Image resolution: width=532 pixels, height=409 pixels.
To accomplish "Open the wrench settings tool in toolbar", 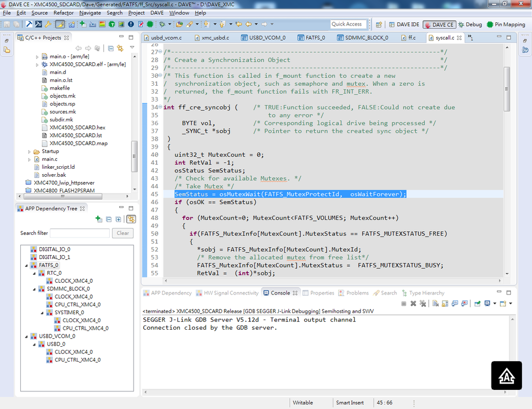I will [x=48, y=24].
